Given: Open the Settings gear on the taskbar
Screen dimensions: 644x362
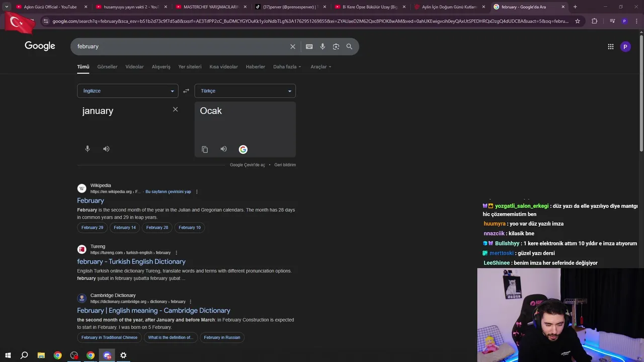Looking at the screenshot, I should pyautogui.click(x=123, y=355).
